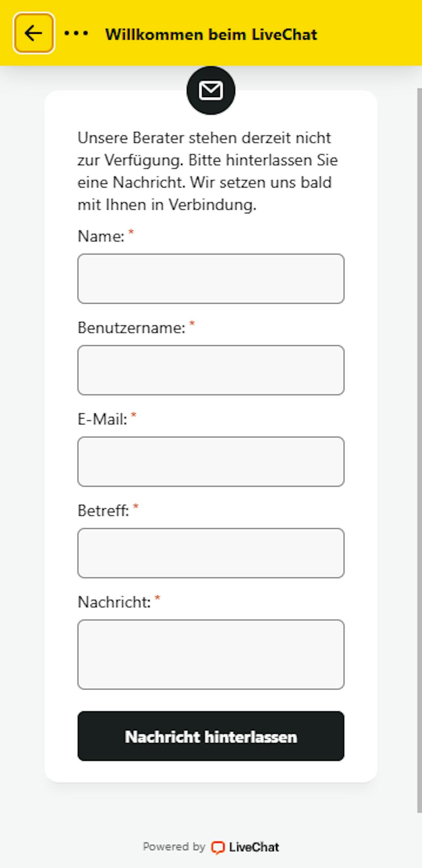
Task: Click the LiveChat speech bubble logo
Action: [x=218, y=847]
